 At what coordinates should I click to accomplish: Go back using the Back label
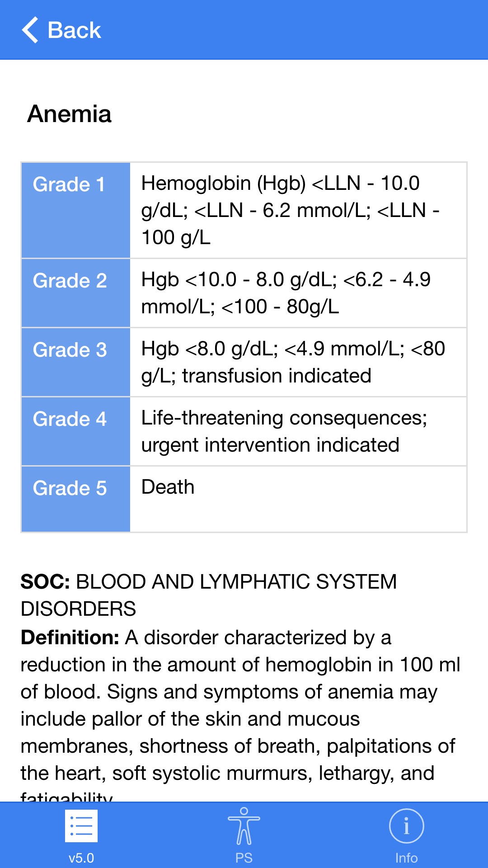74,30
